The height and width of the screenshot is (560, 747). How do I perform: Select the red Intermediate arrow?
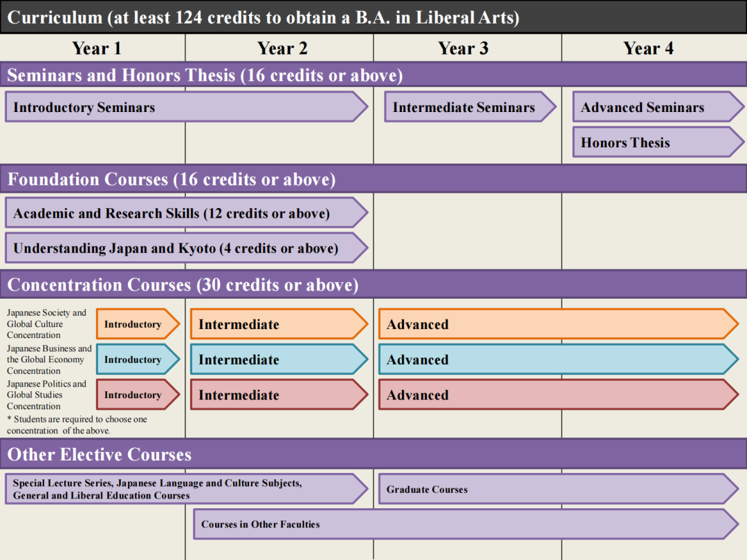point(278,395)
